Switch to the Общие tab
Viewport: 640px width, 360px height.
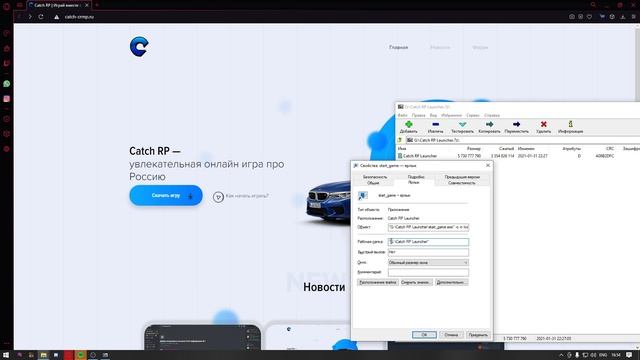[x=373, y=183]
